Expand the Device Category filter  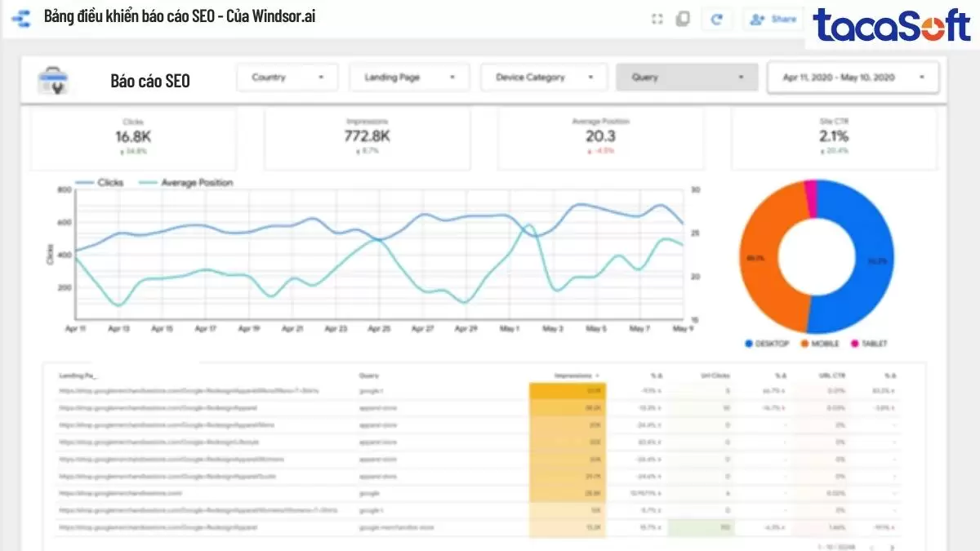coord(543,77)
